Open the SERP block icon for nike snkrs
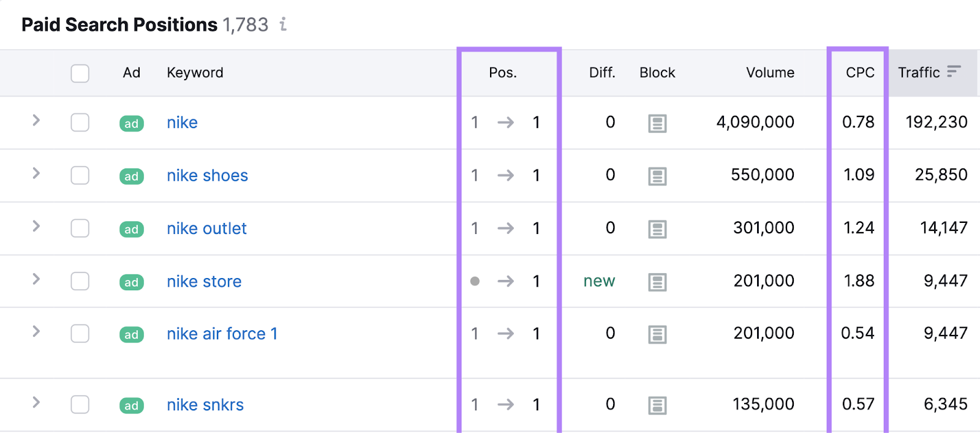The width and height of the screenshot is (980, 433). click(x=657, y=405)
